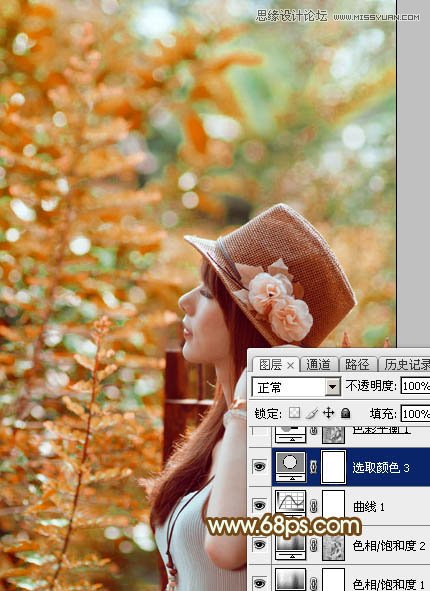Select the 色相/饱和度 2 layer mask thumbnail

click(x=333, y=547)
